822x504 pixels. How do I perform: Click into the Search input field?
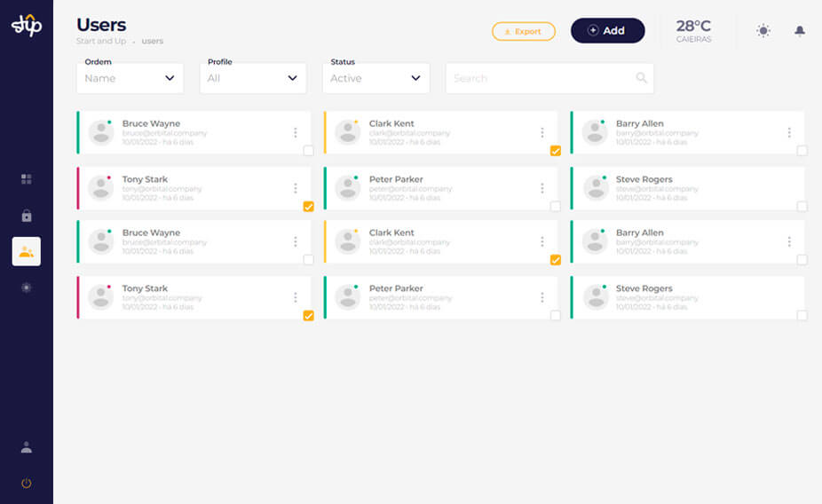[x=540, y=78]
